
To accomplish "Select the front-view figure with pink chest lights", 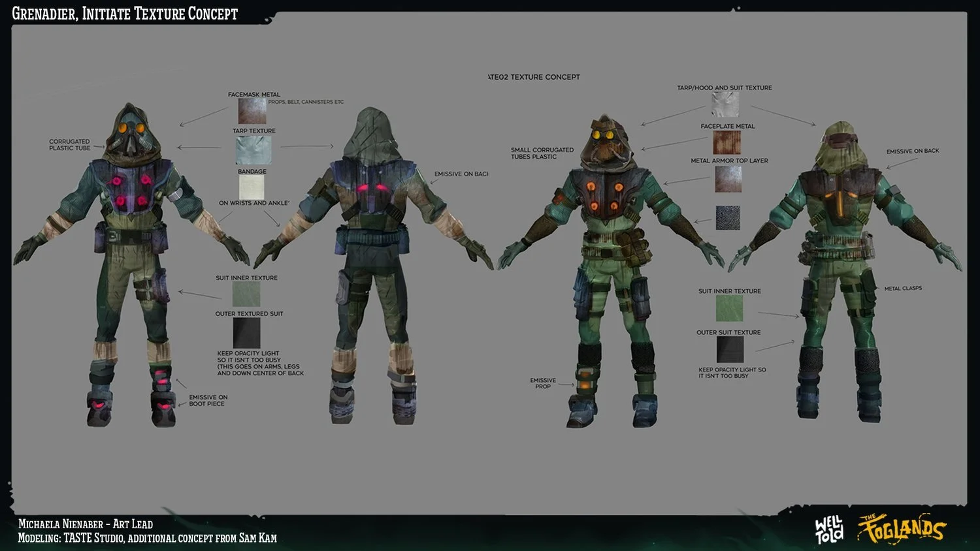I will [x=131, y=264].
